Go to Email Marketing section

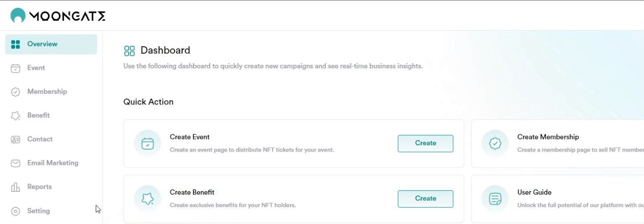53,163
